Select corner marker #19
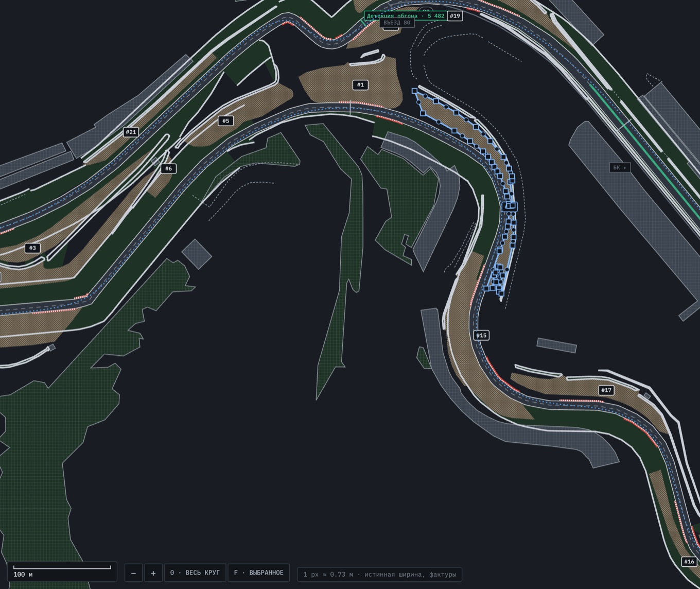The image size is (700, 589). click(455, 16)
